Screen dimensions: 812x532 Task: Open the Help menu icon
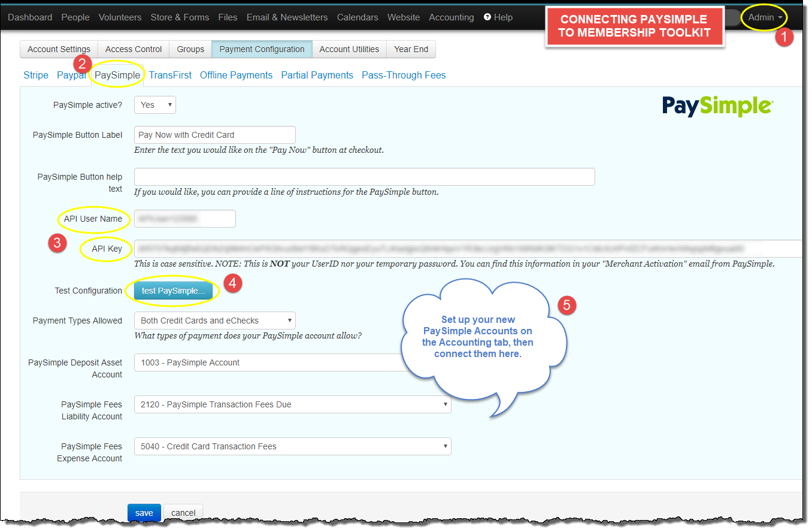[487, 17]
